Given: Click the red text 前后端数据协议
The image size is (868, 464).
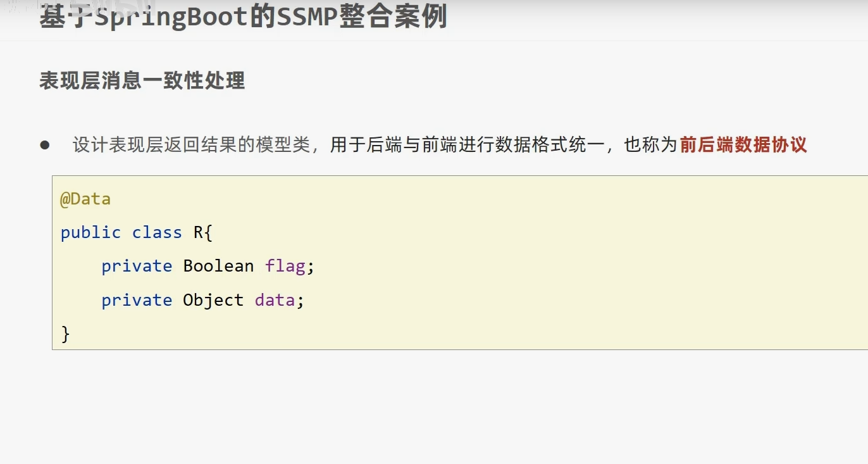Looking at the screenshot, I should tap(743, 145).
